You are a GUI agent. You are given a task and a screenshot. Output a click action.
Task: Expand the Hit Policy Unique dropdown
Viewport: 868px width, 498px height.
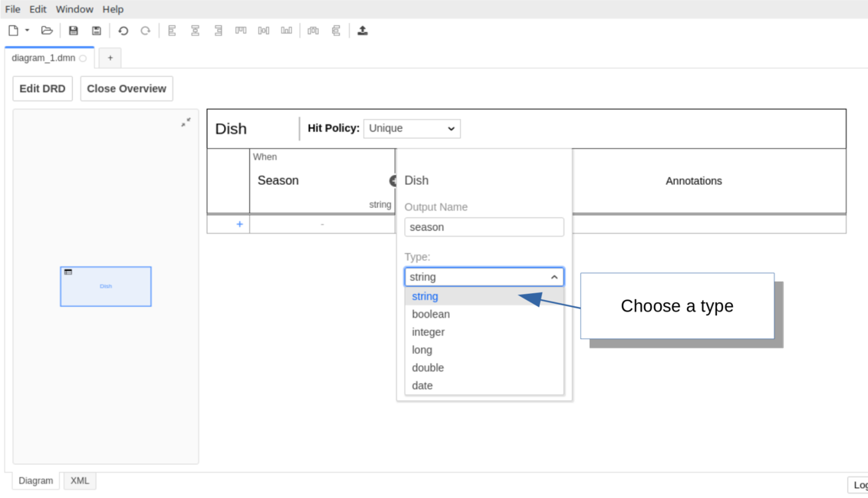click(x=412, y=129)
